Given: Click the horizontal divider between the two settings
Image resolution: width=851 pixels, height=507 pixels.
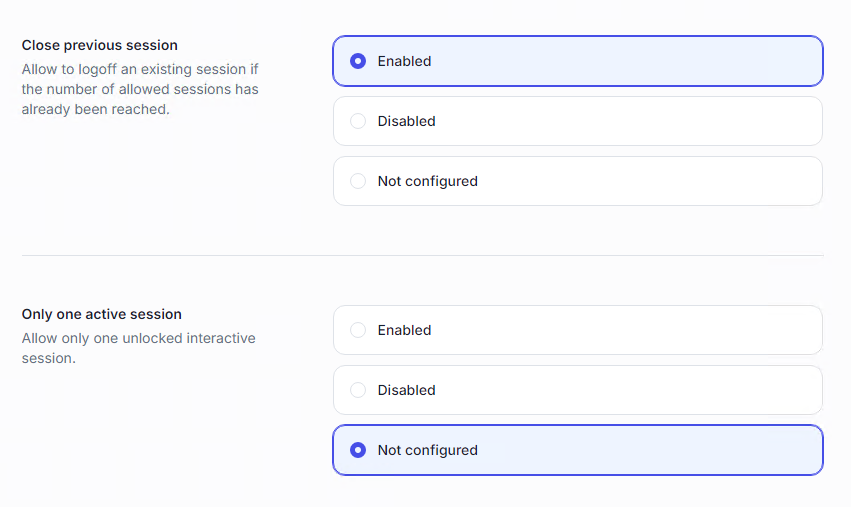Looking at the screenshot, I should pyautogui.click(x=422, y=255).
